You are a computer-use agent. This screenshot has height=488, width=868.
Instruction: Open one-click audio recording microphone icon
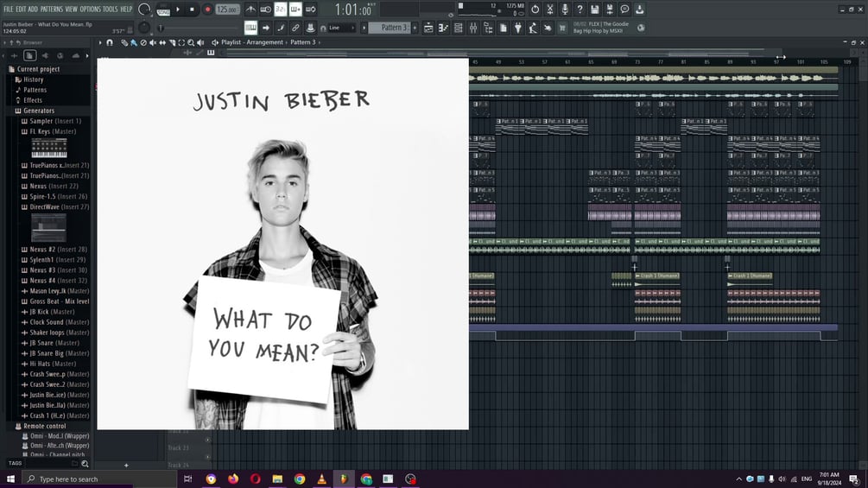click(565, 10)
